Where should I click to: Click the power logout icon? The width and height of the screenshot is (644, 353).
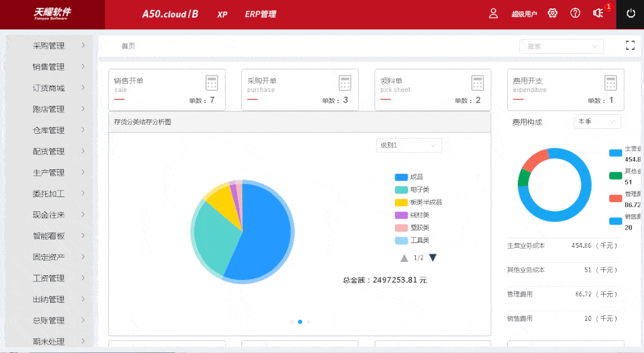click(x=630, y=14)
